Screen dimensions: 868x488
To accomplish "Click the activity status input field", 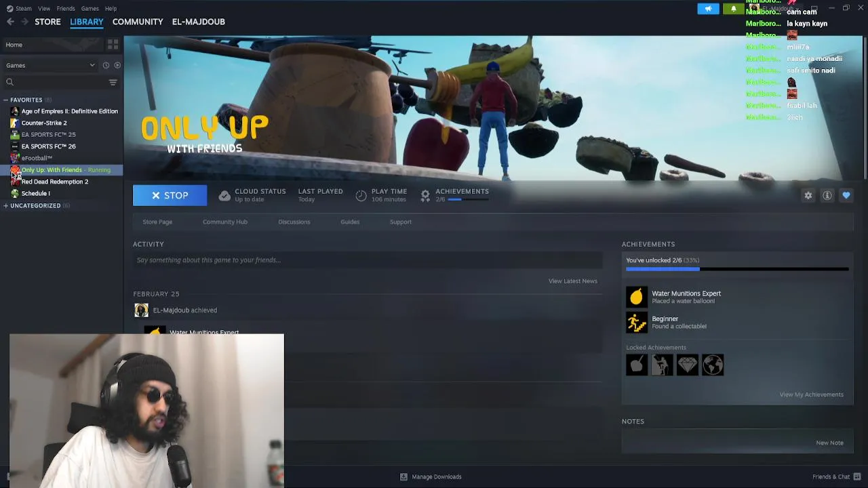I will (368, 260).
